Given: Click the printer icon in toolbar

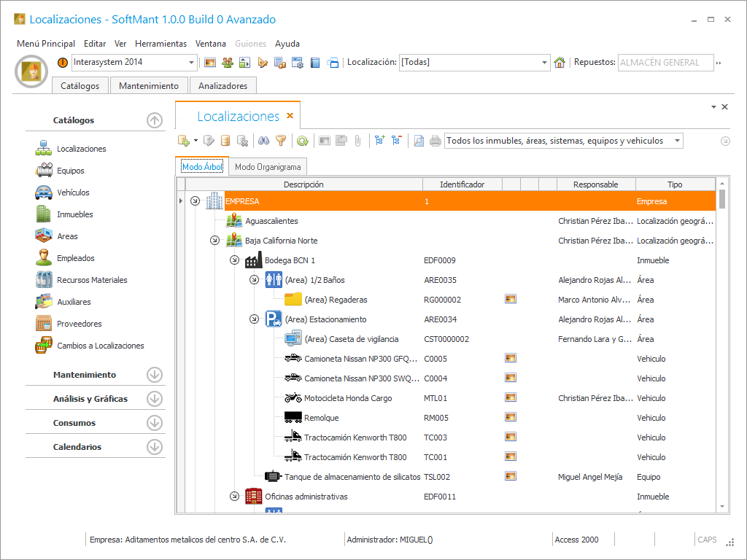Looking at the screenshot, I should click(435, 141).
